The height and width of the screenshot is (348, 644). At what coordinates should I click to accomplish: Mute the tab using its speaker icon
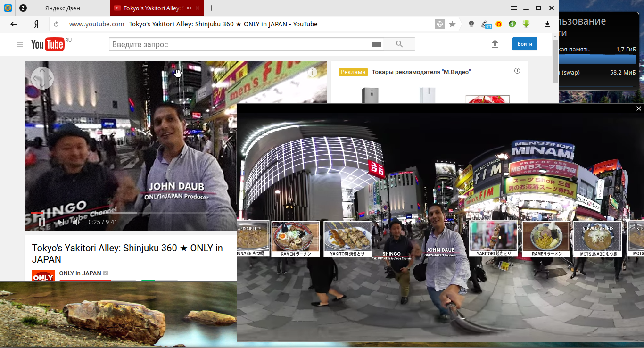[189, 8]
